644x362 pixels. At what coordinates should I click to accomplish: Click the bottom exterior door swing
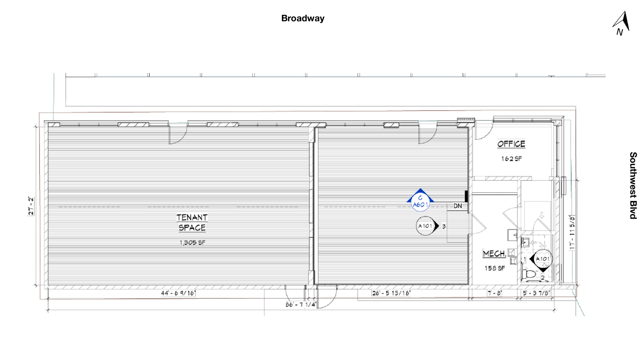(327, 297)
